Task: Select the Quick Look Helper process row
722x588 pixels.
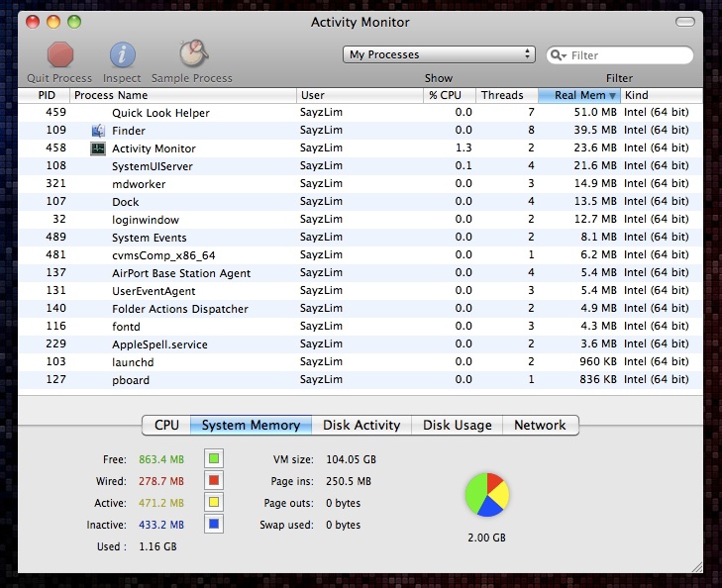Action: pos(160,113)
